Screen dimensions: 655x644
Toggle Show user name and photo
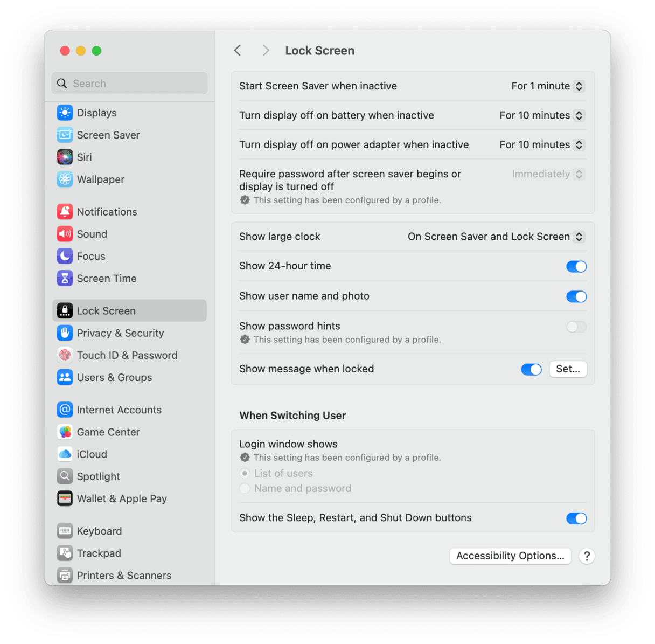click(x=576, y=296)
